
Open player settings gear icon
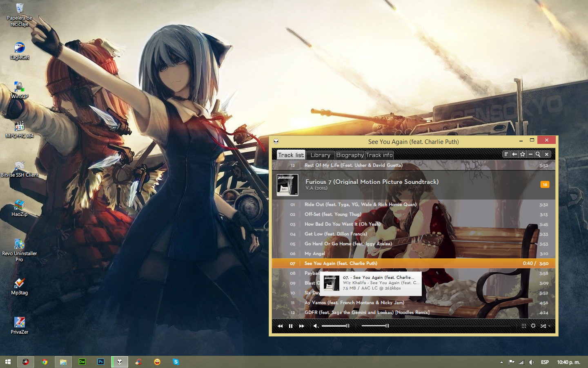pos(533,326)
